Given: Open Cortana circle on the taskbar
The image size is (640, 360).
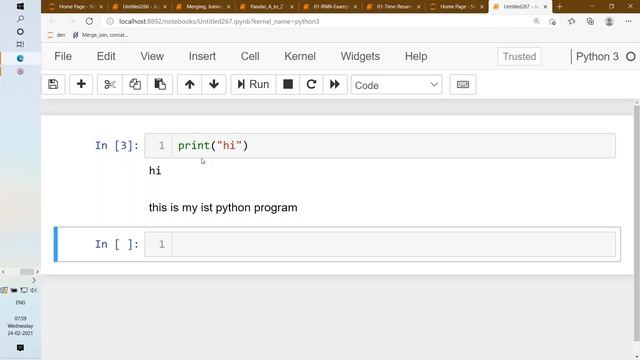Looking at the screenshot, I should pyautogui.click(x=20, y=31).
